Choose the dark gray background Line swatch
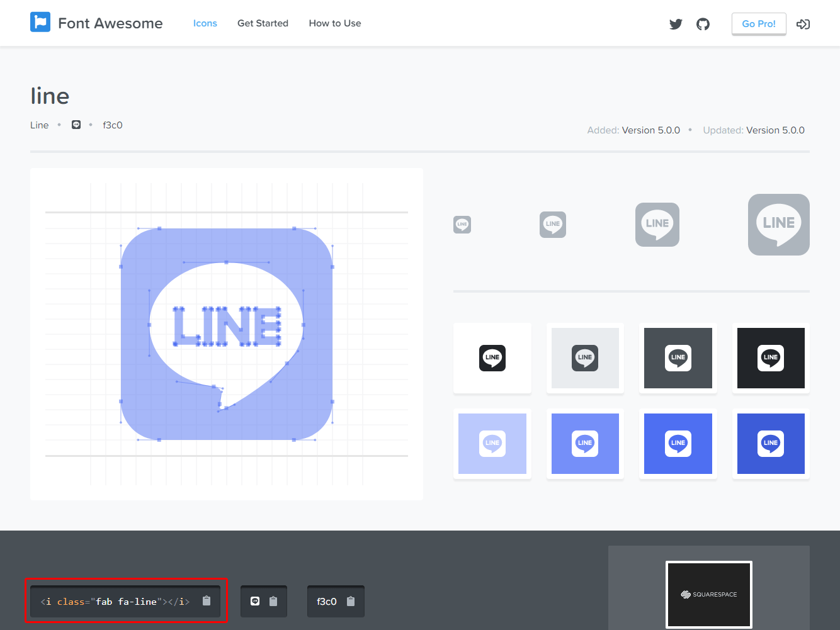840x630 pixels. 678,358
